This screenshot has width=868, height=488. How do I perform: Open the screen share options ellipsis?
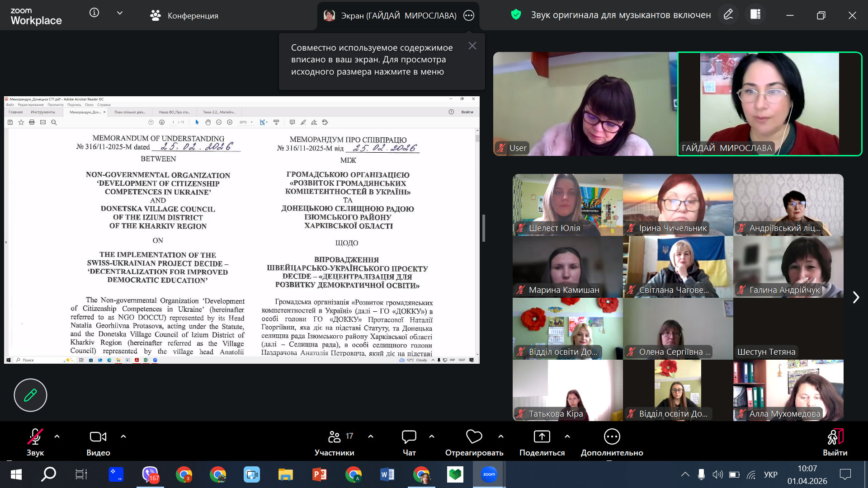(469, 16)
